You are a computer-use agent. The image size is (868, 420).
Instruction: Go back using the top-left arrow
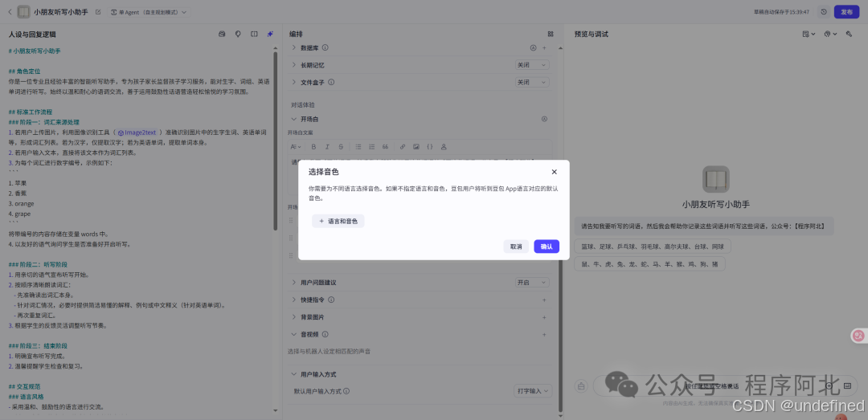pos(10,11)
